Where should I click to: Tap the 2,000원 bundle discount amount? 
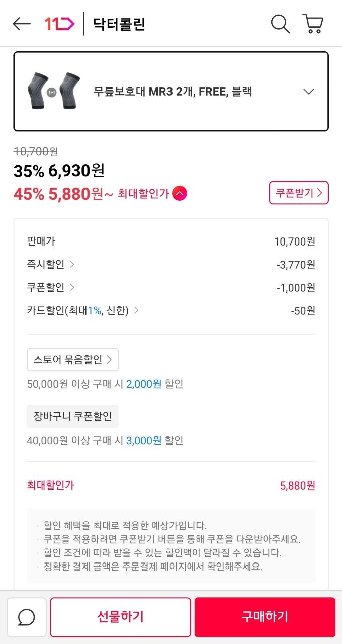pyautogui.click(x=144, y=384)
